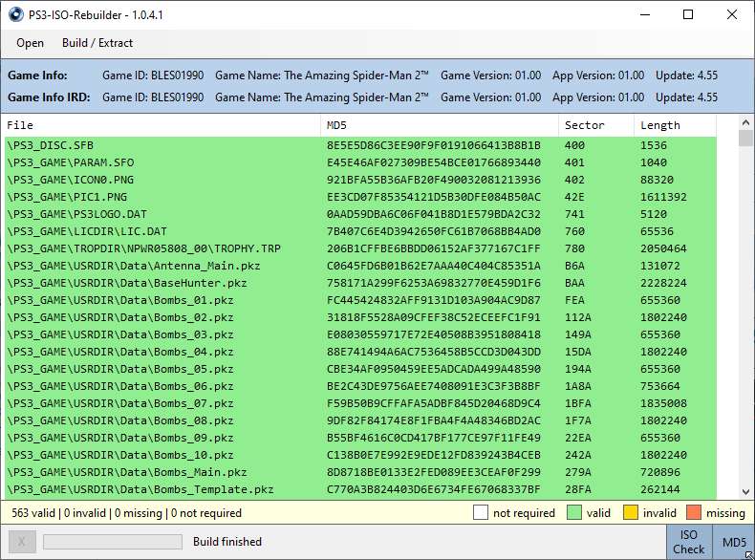Viewport: 755px width, 560px height.
Task: Select the Antenna_Main.pkz file row
Action: (x=360, y=266)
